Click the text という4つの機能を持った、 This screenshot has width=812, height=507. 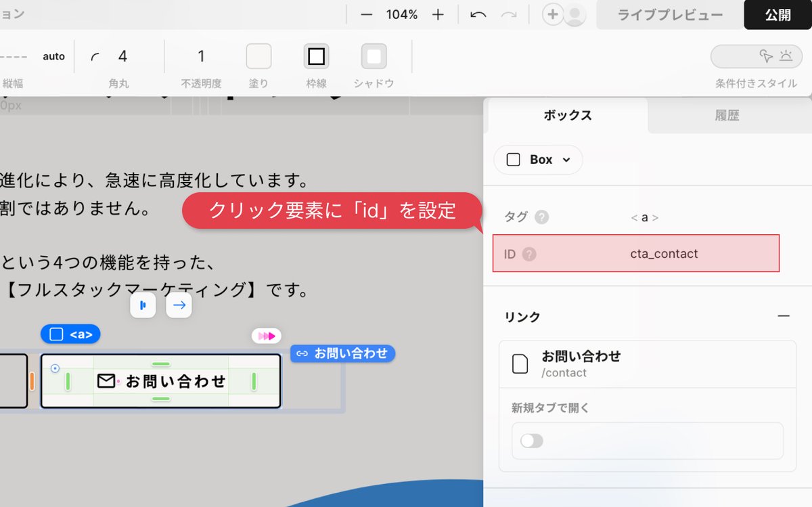pyautogui.click(x=108, y=262)
